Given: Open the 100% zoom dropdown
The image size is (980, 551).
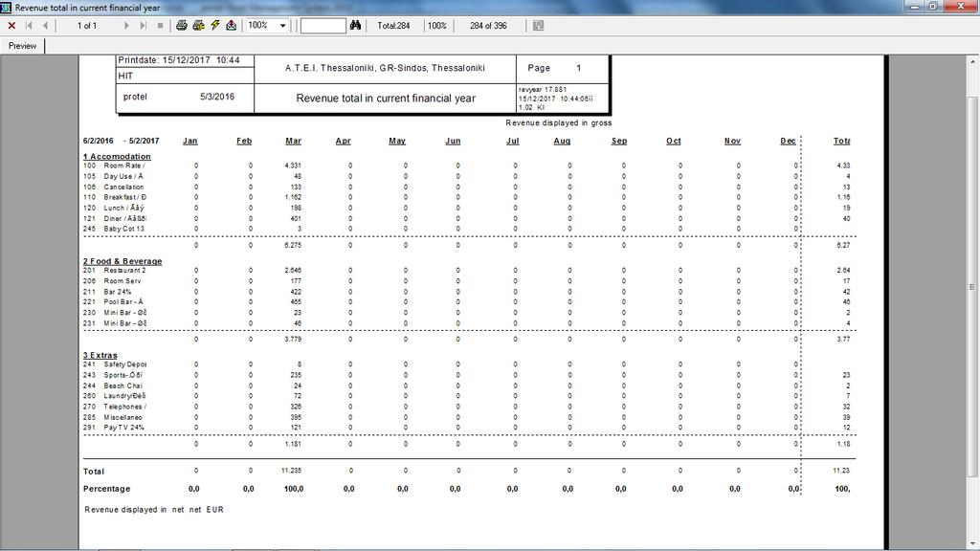Looking at the screenshot, I should (282, 26).
